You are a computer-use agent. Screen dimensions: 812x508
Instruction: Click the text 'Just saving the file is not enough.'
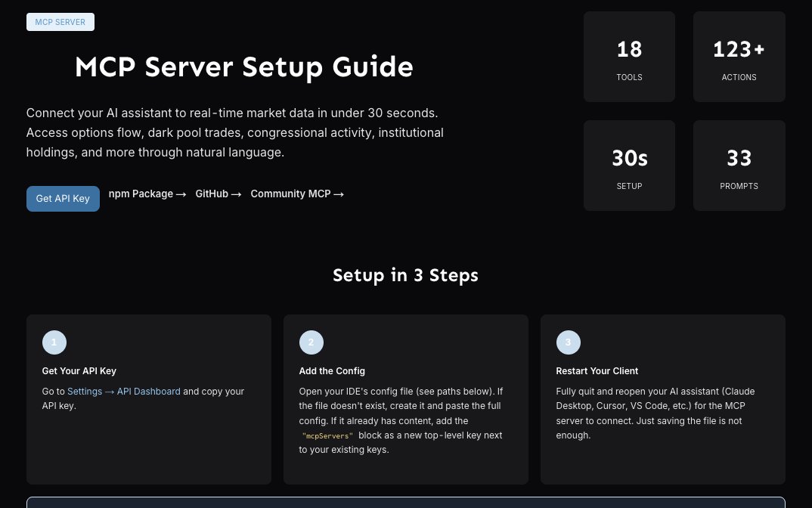(649, 429)
